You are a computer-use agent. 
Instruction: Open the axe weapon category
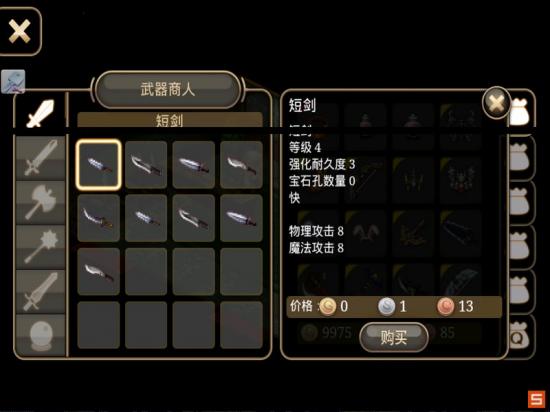click(40, 203)
